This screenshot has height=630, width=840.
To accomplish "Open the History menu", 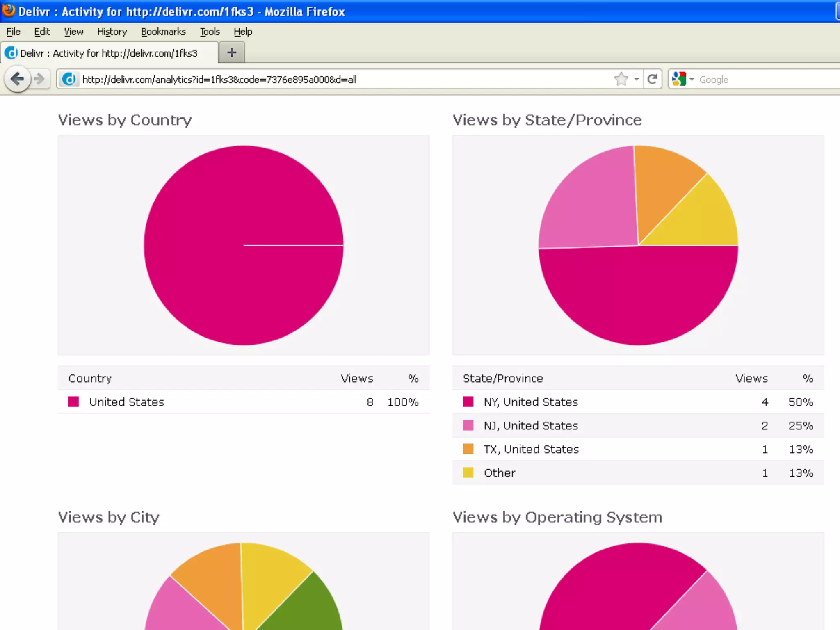I will (112, 32).
